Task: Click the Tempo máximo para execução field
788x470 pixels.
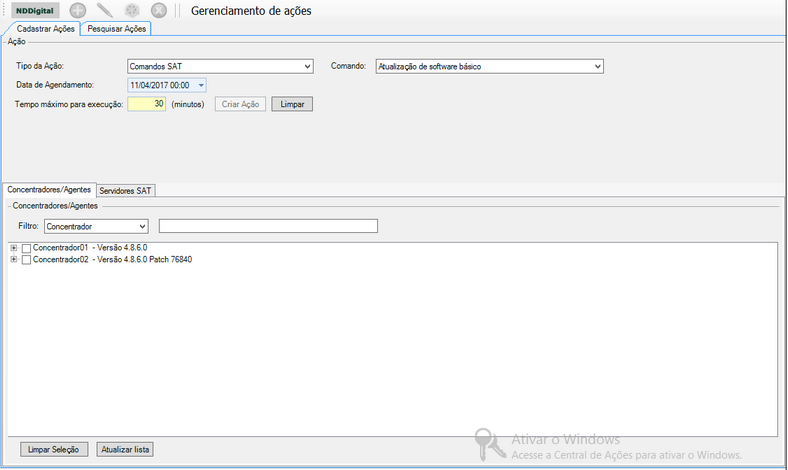Action: click(146, 104)
